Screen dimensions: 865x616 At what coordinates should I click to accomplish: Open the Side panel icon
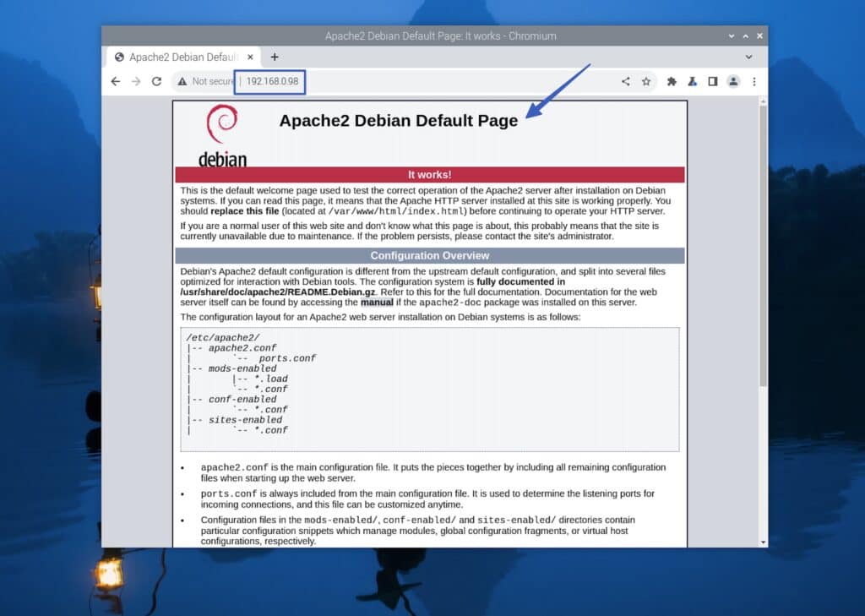(714, 81)
